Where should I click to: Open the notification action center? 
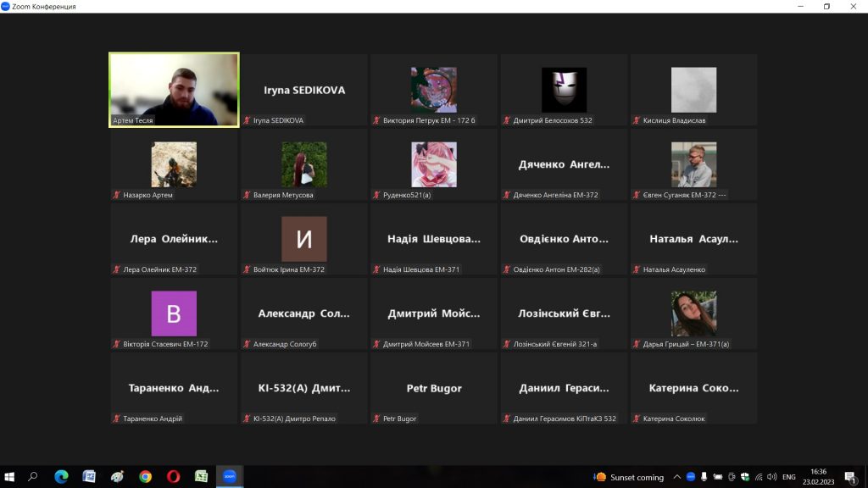pos(849,477)
